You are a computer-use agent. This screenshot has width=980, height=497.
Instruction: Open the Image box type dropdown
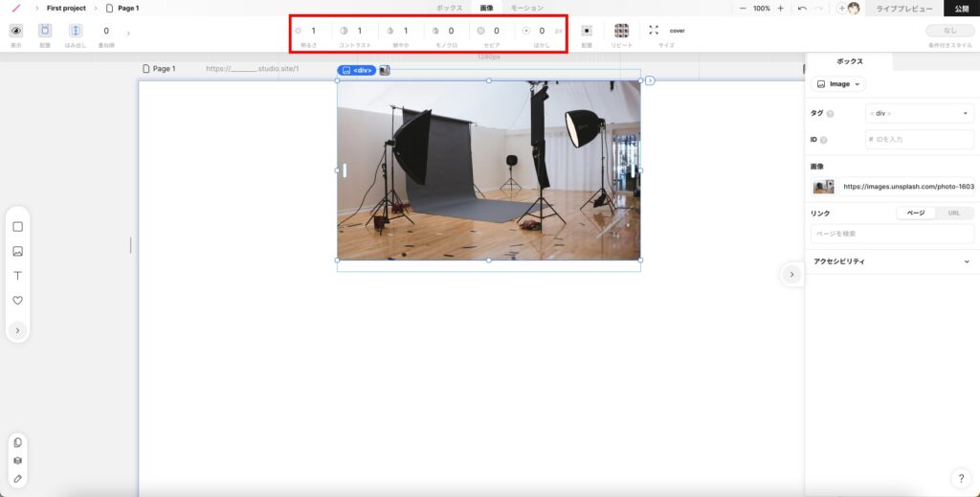pos(838,84)
